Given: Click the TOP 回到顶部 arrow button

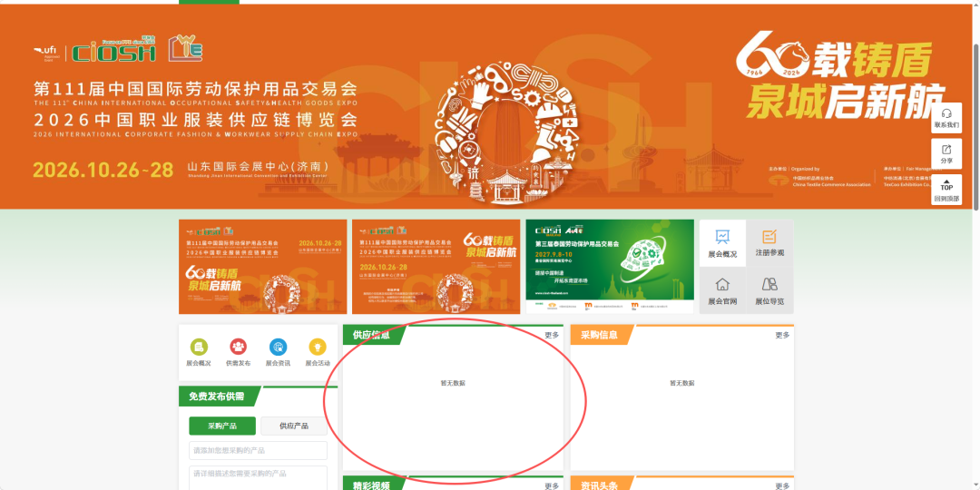Looking at the screenshot, I should [946, 190].
